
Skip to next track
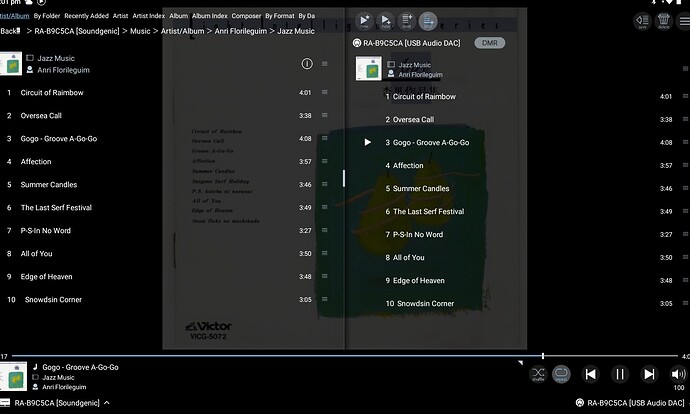(649, 374)
